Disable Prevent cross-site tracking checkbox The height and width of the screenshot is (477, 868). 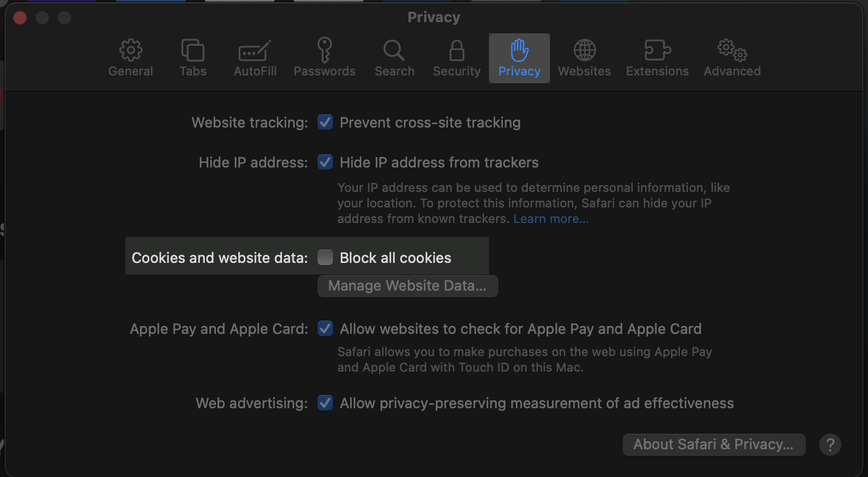pos(325,123)
